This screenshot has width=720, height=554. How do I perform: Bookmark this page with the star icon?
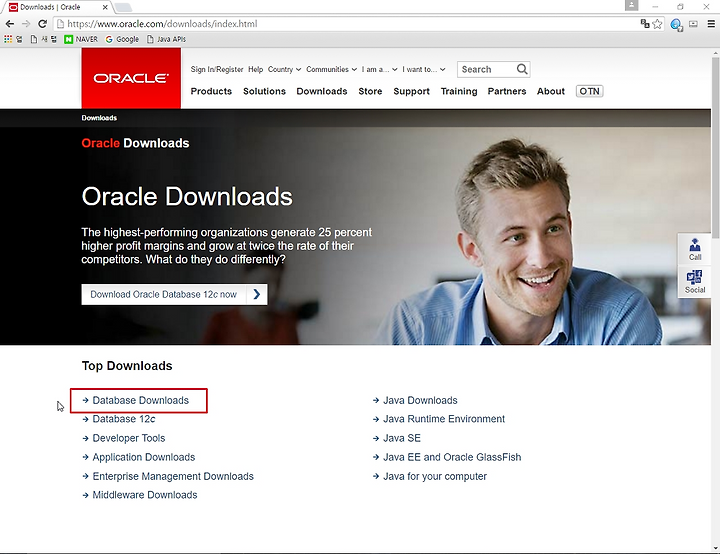[x=657, y=24]
